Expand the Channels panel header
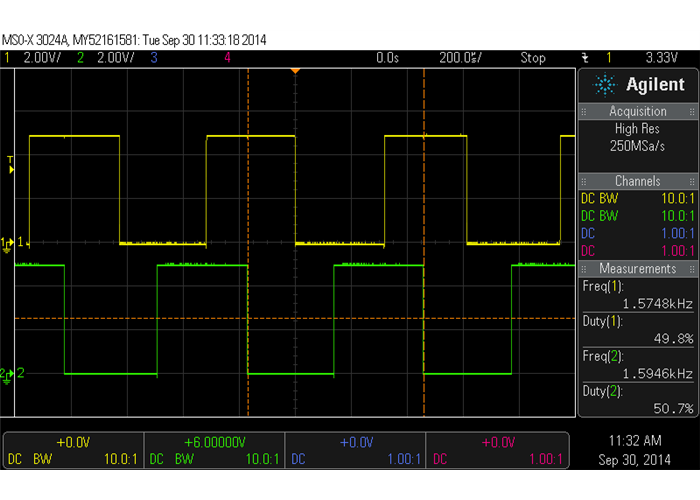The height and width of the screenshot is (500, 700). [x=637, y=181]
